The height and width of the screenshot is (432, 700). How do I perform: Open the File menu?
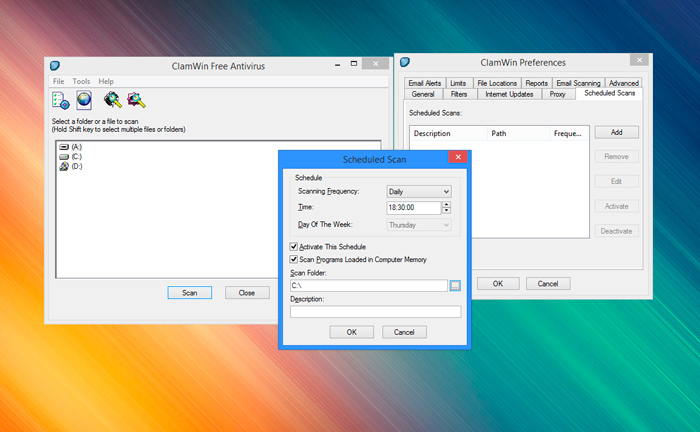[58, 81]
